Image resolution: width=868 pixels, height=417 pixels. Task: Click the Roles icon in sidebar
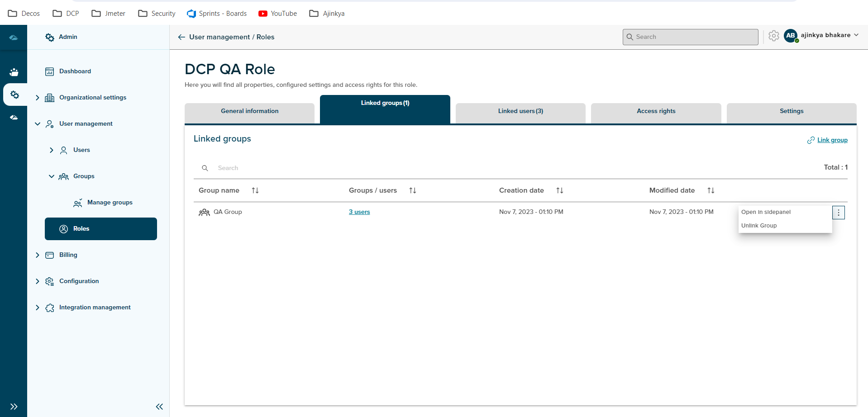pyautogui.click(x=63, y=229)
